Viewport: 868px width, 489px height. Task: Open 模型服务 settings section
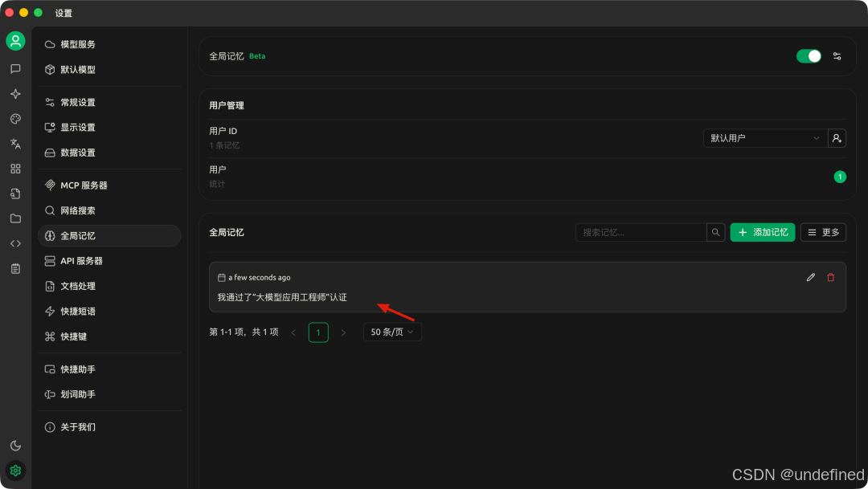click(109, 44)
